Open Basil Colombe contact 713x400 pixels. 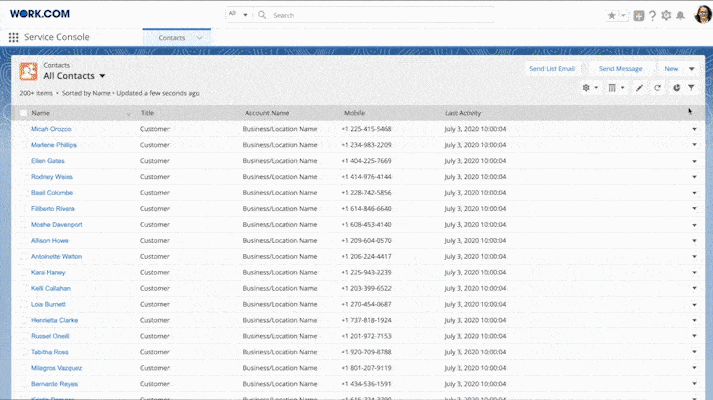[52, 193]
